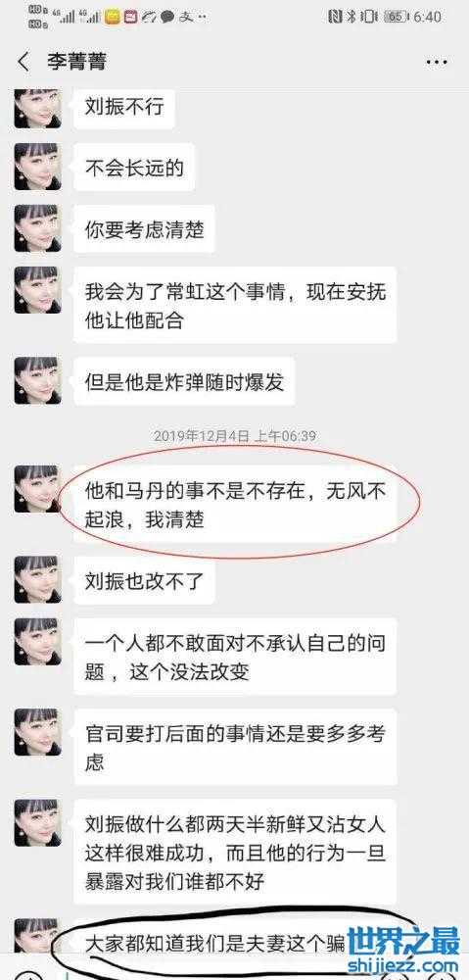Tap avatar beside 刘振做什么都两天半新鲜 message
This screenshot has width=469, height=980.
tap(37, 822)
